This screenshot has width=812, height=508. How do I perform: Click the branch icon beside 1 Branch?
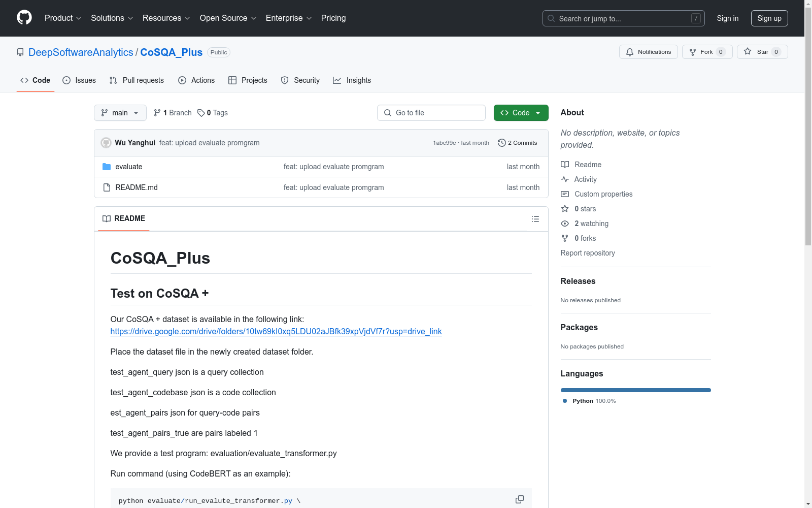pyautogui.click(x=157, y=113)
